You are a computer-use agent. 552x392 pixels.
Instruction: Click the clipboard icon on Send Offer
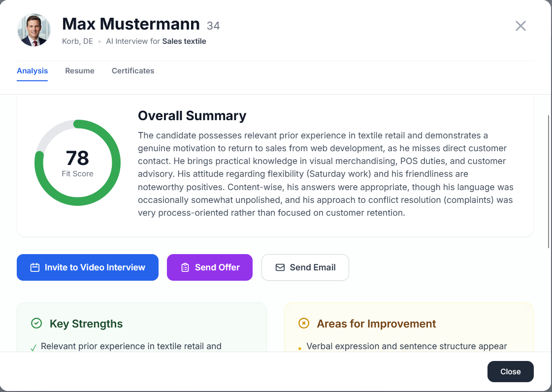click(x=185, y=267)
